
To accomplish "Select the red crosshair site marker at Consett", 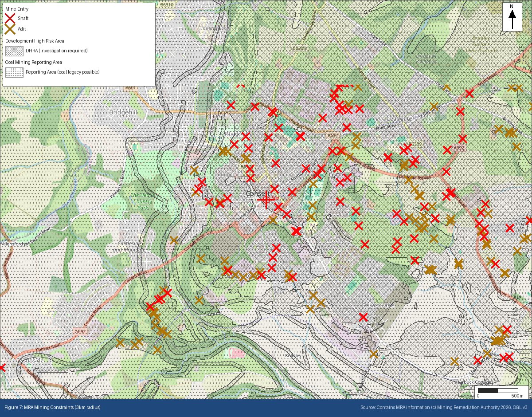I will point(266,200).
